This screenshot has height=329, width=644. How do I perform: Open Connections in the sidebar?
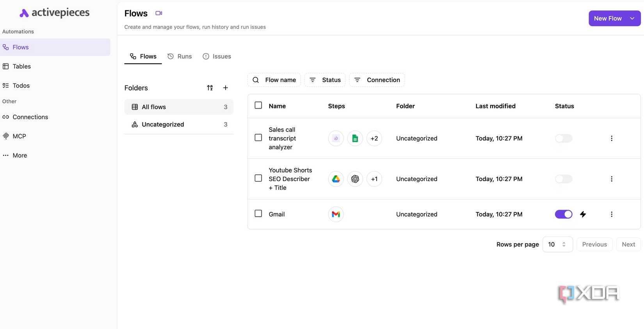coord(55,117)
